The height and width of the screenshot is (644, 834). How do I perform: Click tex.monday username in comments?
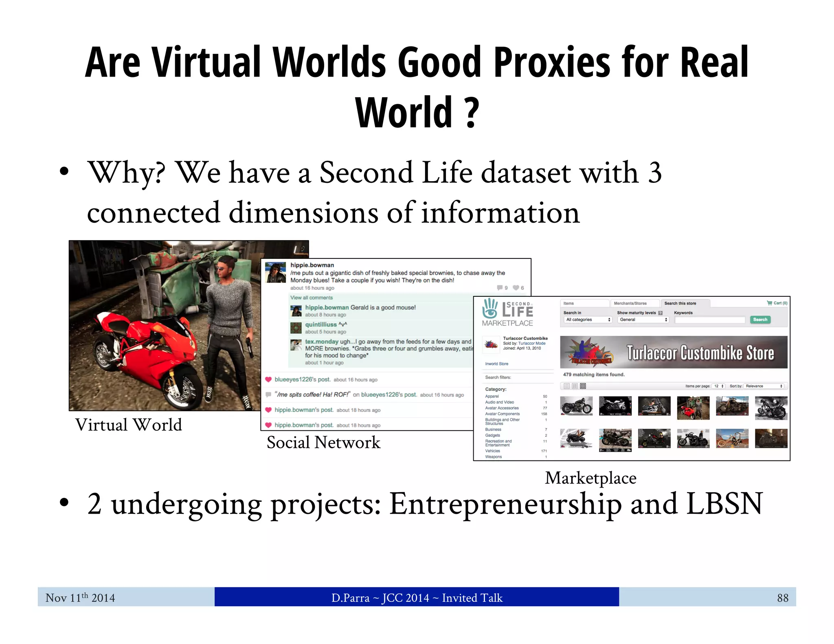(x=322, y=342)
